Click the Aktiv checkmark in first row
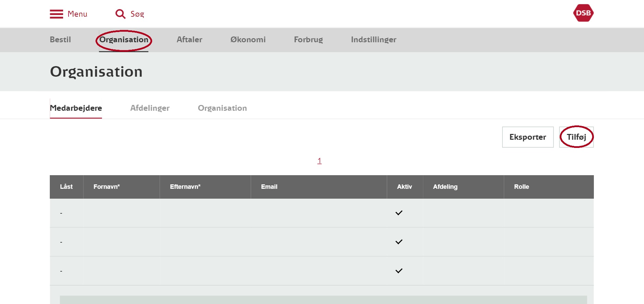Image resolution: width=644 pixels, height=304 pixels. coord(399,213)
